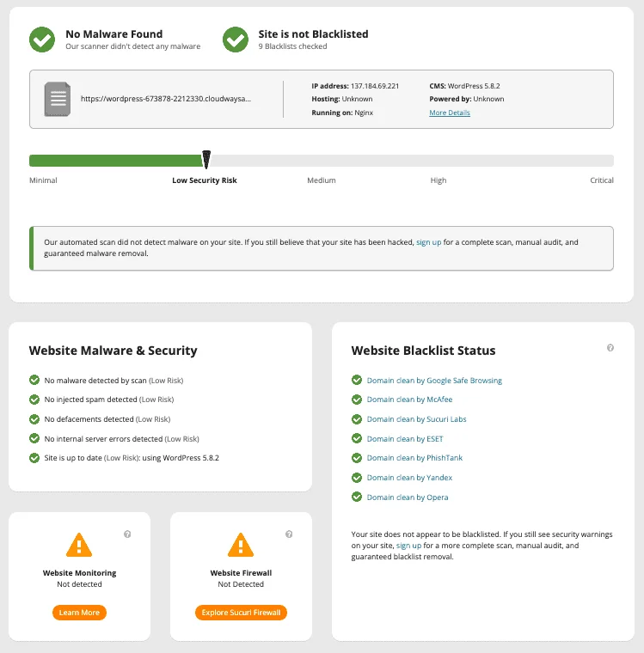Screen dimensions: 644x653
Task: Click the No Malware Found green checkmark icon
Action: (42, 40)
